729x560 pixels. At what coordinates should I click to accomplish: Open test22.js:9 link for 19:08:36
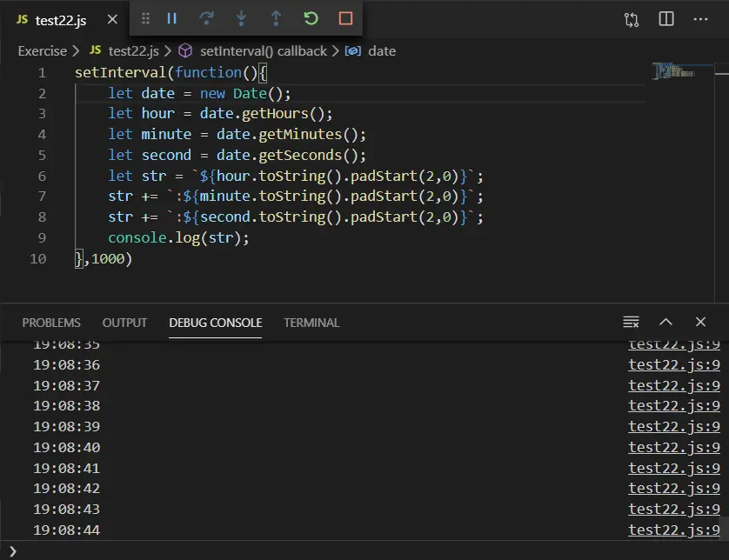(x=674, y=365)
